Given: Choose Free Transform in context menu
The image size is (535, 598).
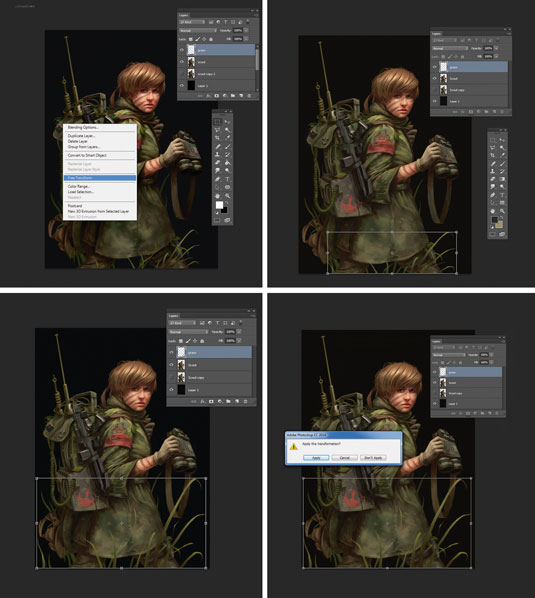Looking at the screenshot, I should [x=100, y=178].
